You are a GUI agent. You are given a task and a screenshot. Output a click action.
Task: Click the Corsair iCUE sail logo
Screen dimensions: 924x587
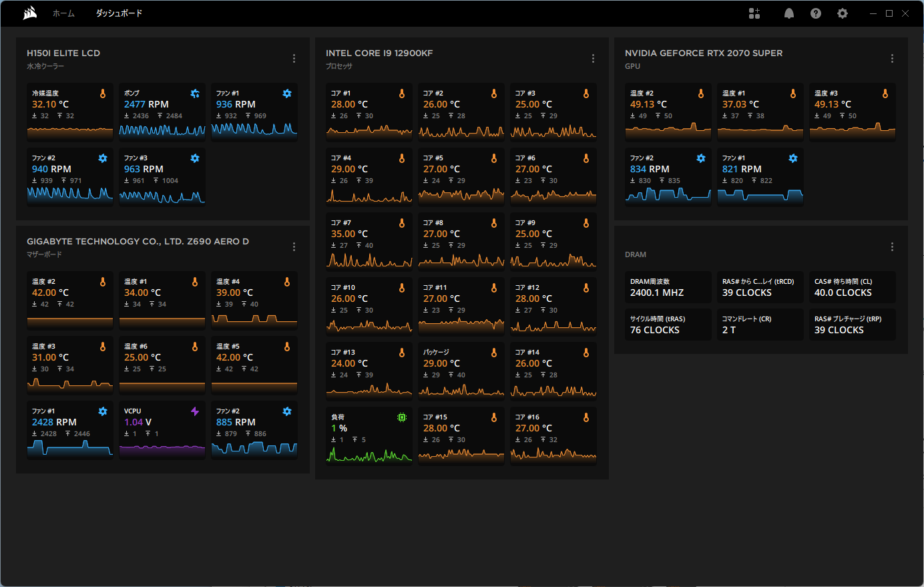click(x=30, y=13)
